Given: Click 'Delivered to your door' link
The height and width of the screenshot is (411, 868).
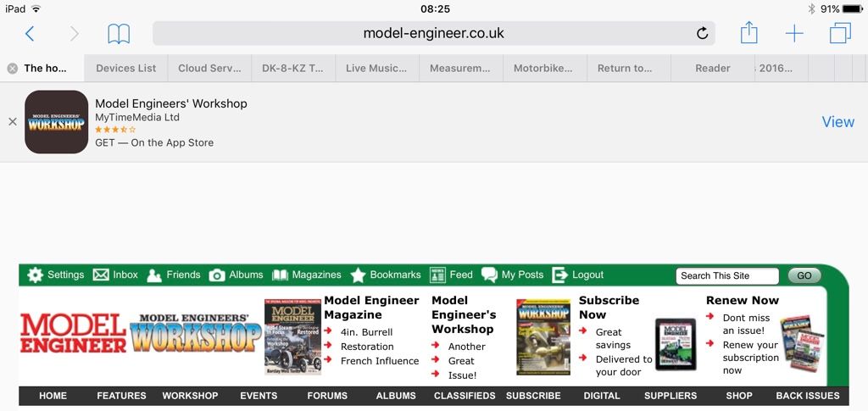Looking at the screenshot, I should (x=624, y=365).
